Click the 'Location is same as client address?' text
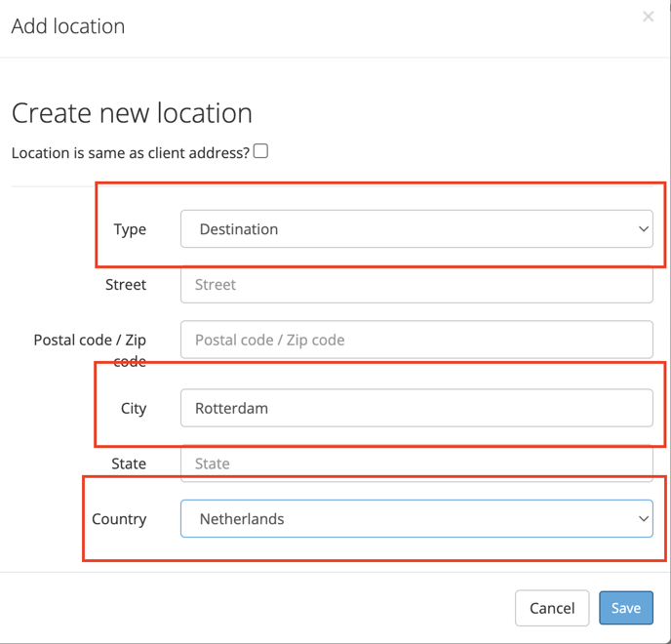Image resolution: width=671 pixels, height=644 pixels. point(131,153)
